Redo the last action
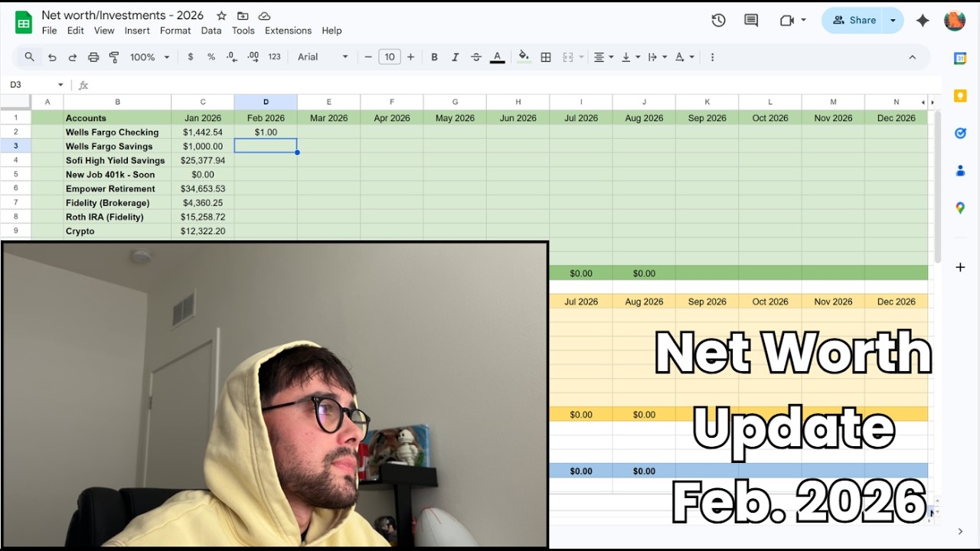 (x=73, y=57)
